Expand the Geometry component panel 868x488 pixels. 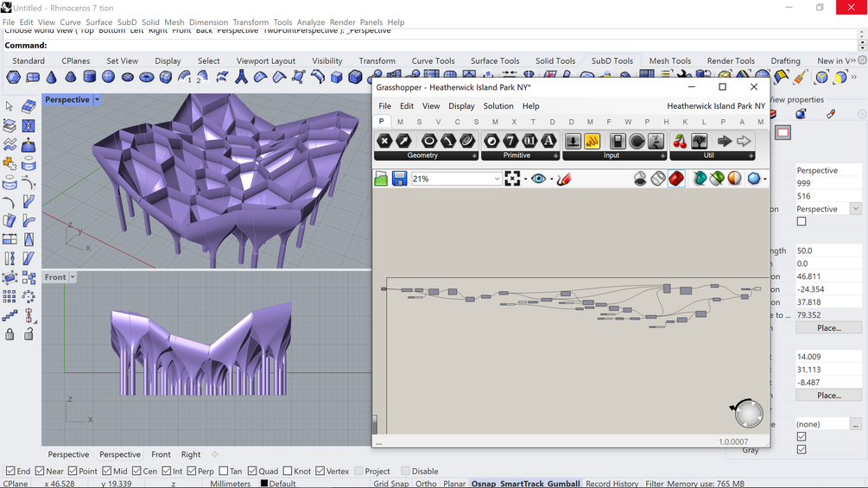[x=474, y=156]
